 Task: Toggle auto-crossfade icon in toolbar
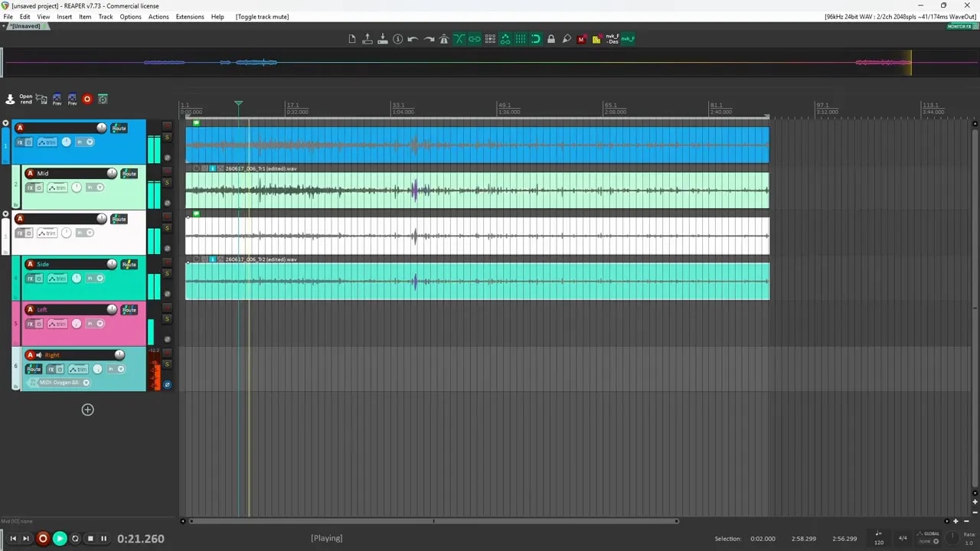[x=459, y=39]
